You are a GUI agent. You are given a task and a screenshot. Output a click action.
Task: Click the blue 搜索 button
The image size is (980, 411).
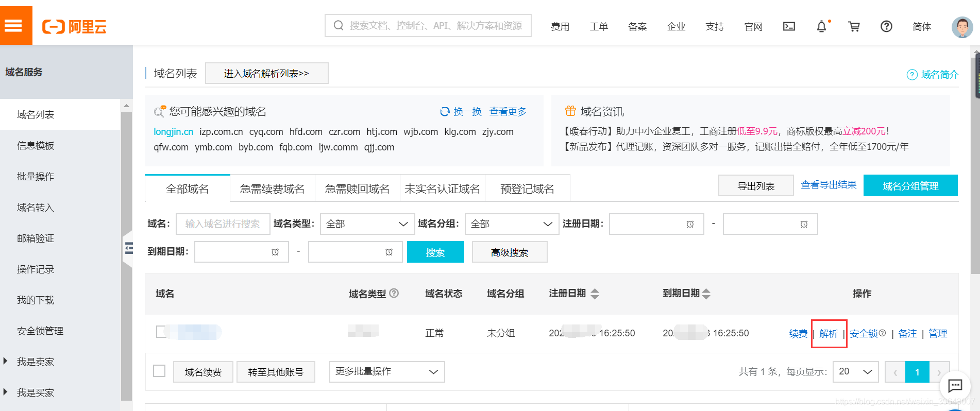click(435, 252)
